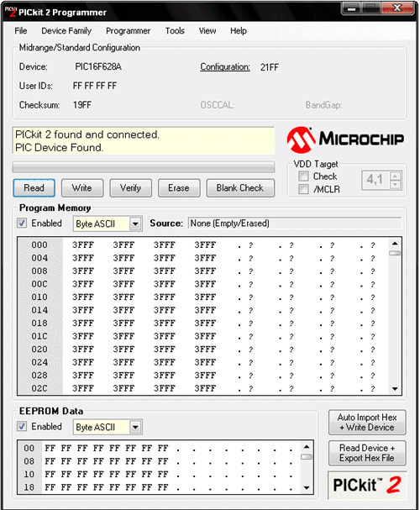420x510 pixels.
Task: Click program memory address row 00C
Action: pos(39,284)
